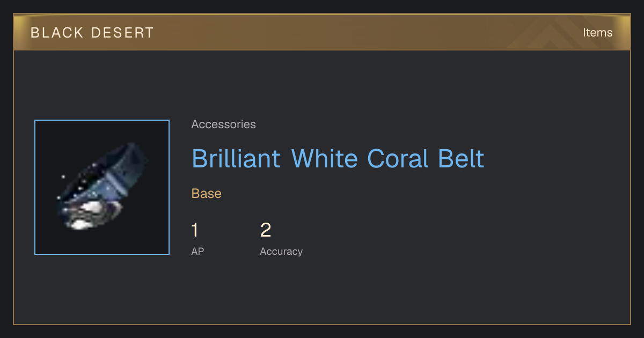Click the word BLACK in header

(55, 33)
